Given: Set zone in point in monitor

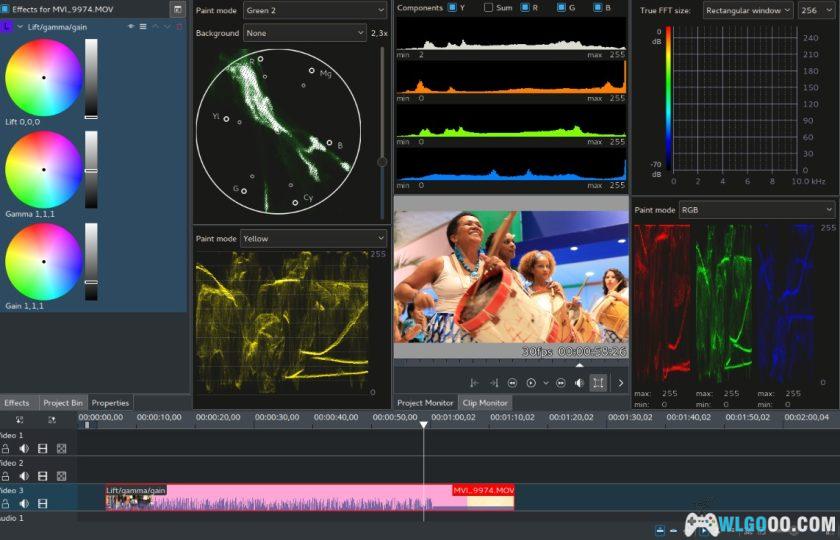Looking at the screenshot, I should 474,383.
